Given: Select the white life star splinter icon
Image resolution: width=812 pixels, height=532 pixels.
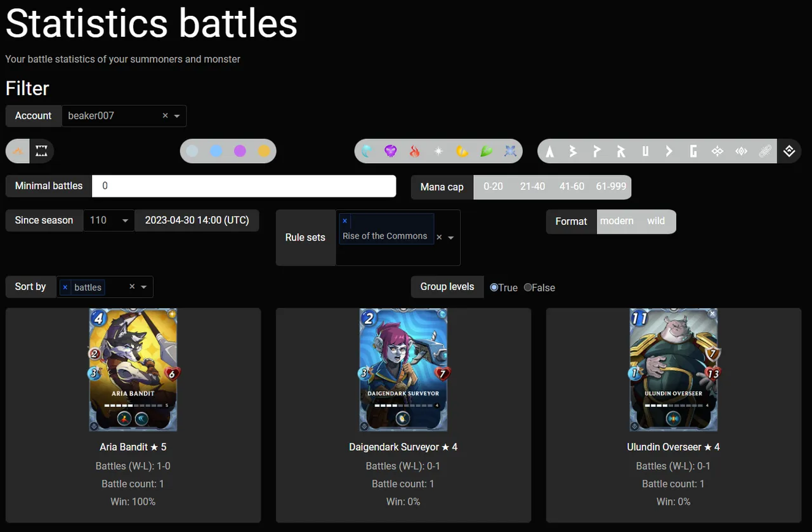Looking at the screenshot, I should pyautogui.click(x=438, y=151).
